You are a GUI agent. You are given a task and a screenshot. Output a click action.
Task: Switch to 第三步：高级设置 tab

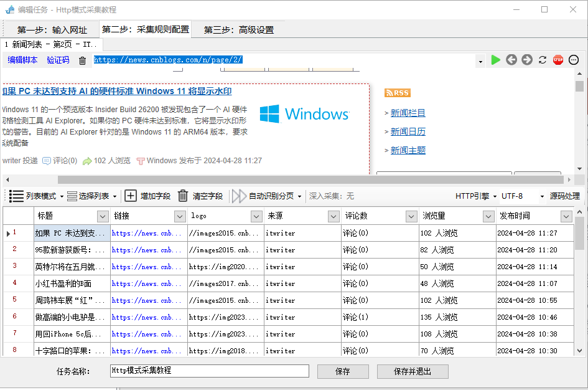point(239,30)
